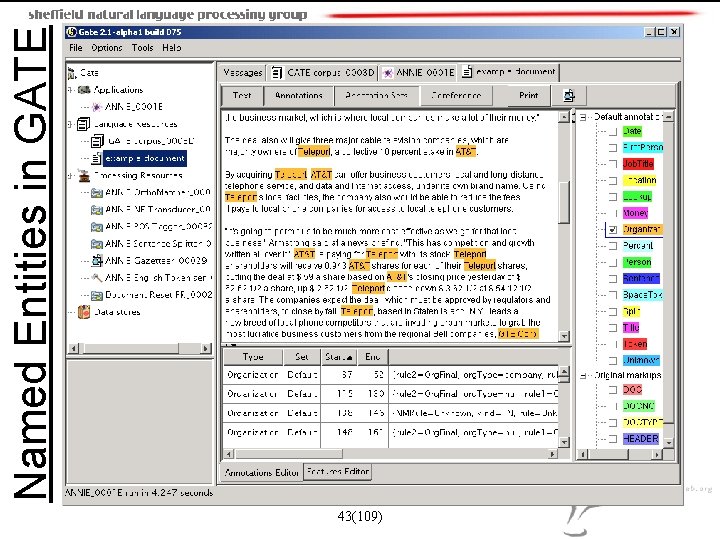Enable the Sentence annotation checkbox
This screenshot has width=720, height=540.
tap(613, 279)
